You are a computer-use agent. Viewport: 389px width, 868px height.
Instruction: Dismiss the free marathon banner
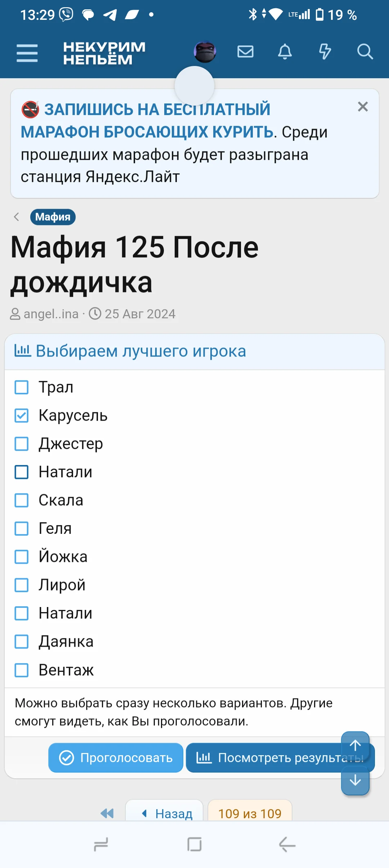coord(363,107)
